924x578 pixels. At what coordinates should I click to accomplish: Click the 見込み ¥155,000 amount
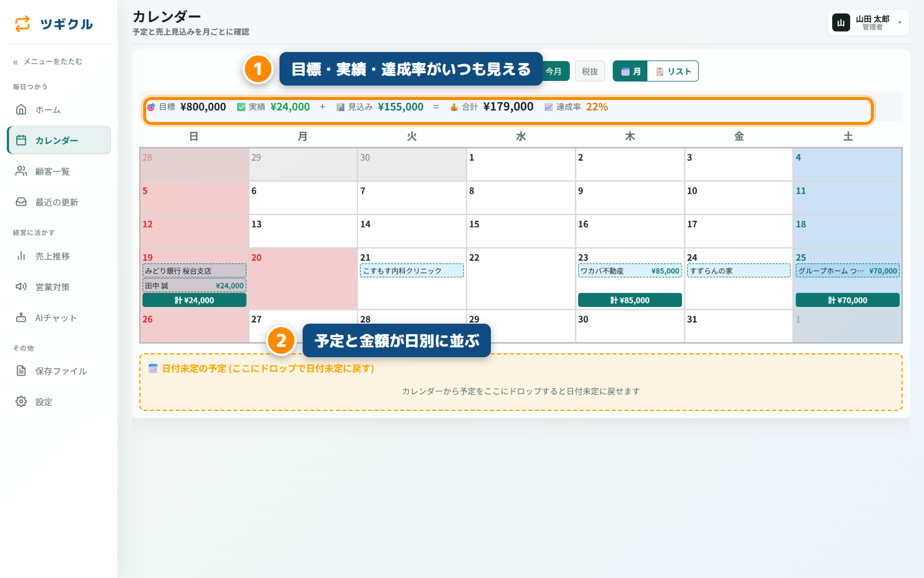(x=401, y=107)
